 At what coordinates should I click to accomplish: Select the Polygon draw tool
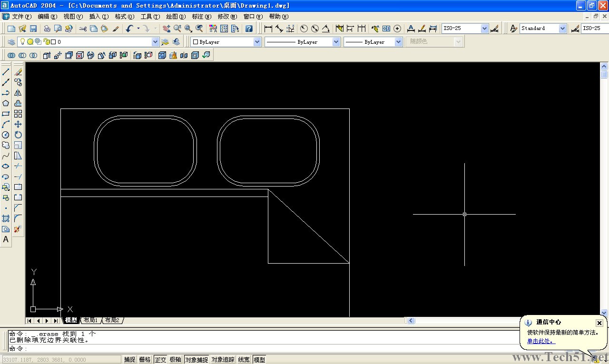pyautogui.click(x=6, y=103)
